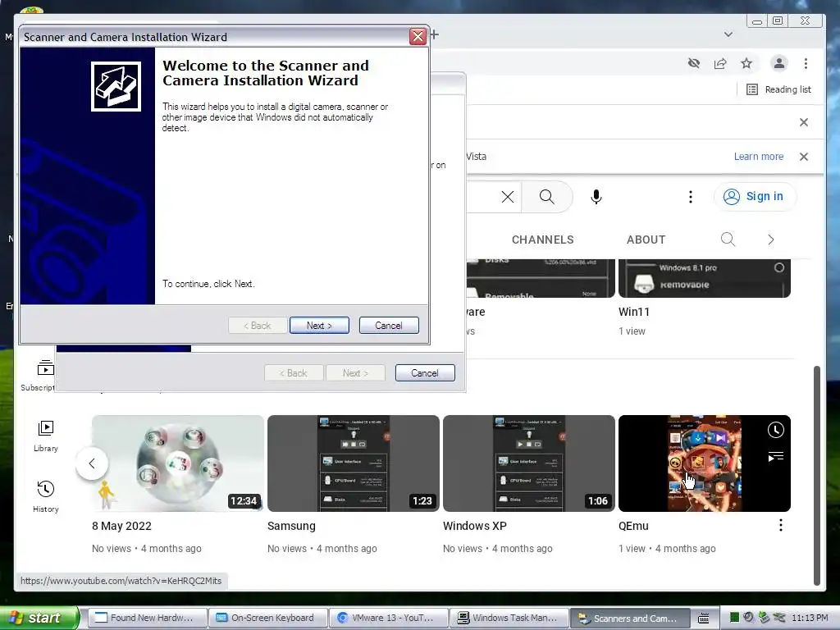Click the wizard scanner arrow logo icon
840x630 pixels.
click(x=116, y=86)
